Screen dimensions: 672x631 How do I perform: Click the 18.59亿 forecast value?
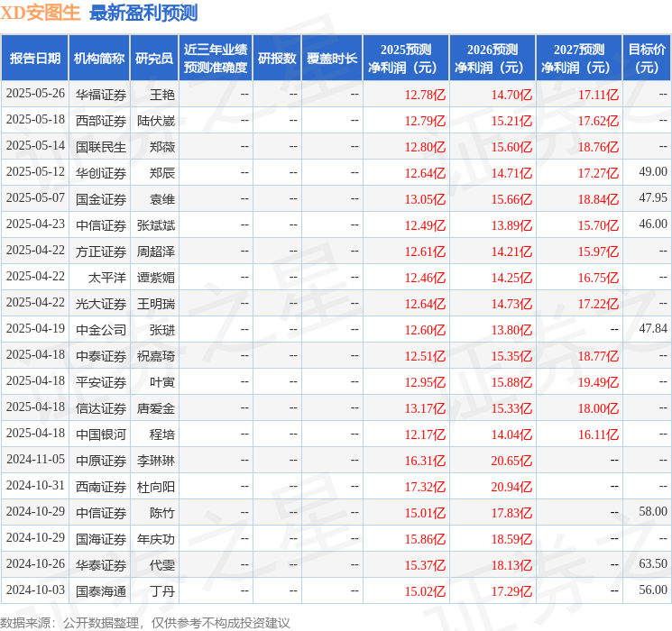coord(511,539)
